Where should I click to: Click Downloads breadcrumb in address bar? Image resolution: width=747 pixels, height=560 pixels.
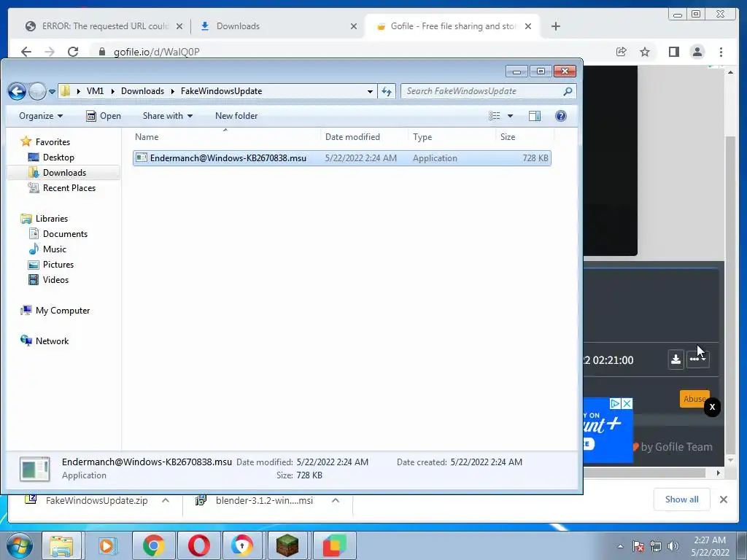[x=142, y=91]
